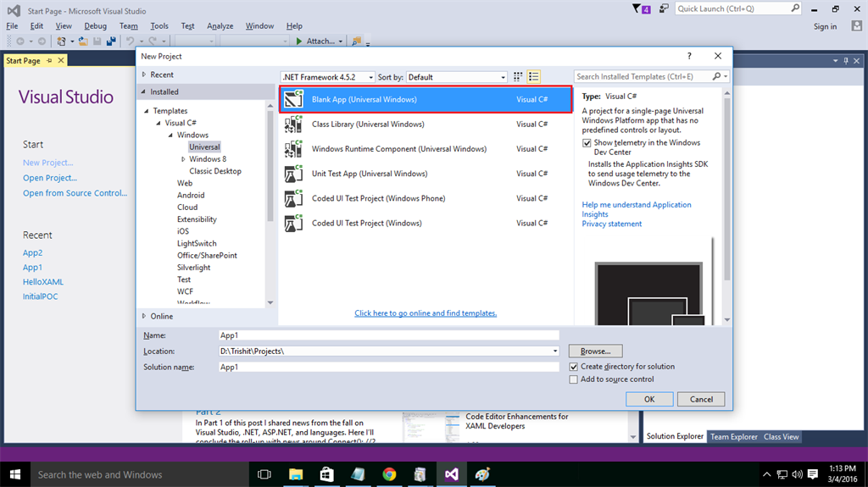Viewport: 868px width, 487px height.
Task: Switch to medium icons list view
Action: (534, 77)
